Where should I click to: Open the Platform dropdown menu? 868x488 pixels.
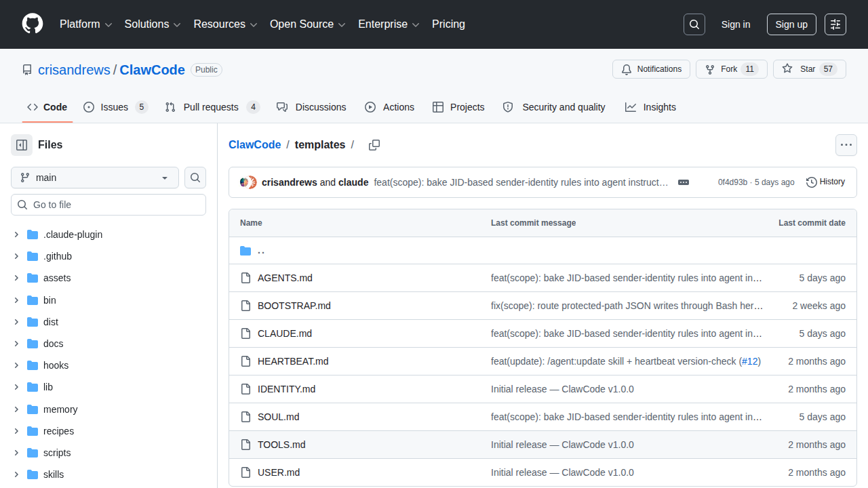(86, 24)
